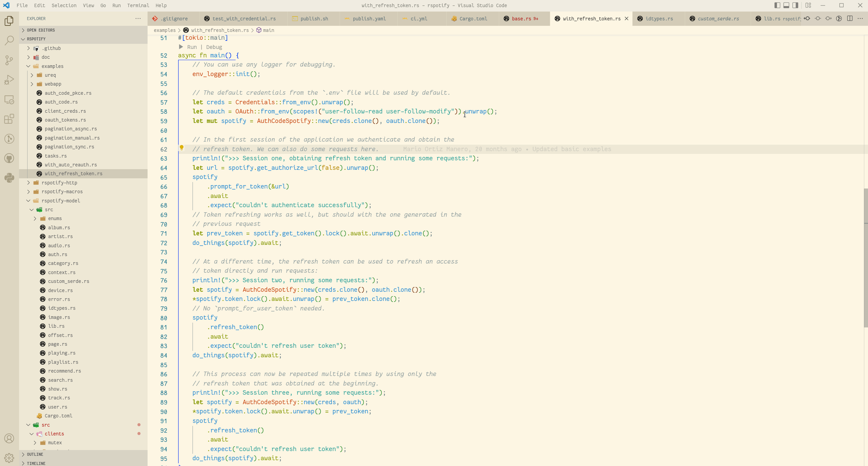Screen dimensions: 868x466
Task: Open the Explorer view in activity bar
Action: click(9, 21)
